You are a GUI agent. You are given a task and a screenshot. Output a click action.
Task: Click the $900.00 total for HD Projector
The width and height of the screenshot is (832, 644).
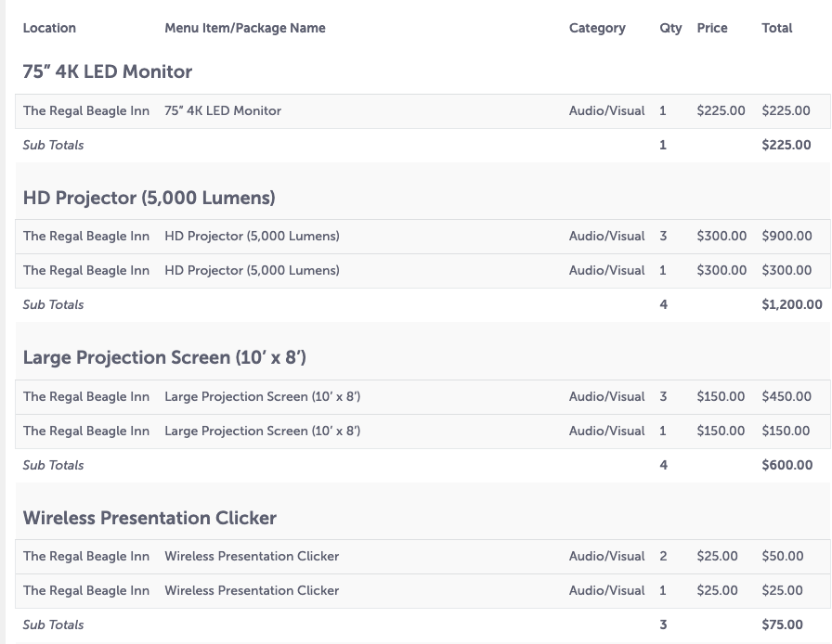click(x=786, y=236)
